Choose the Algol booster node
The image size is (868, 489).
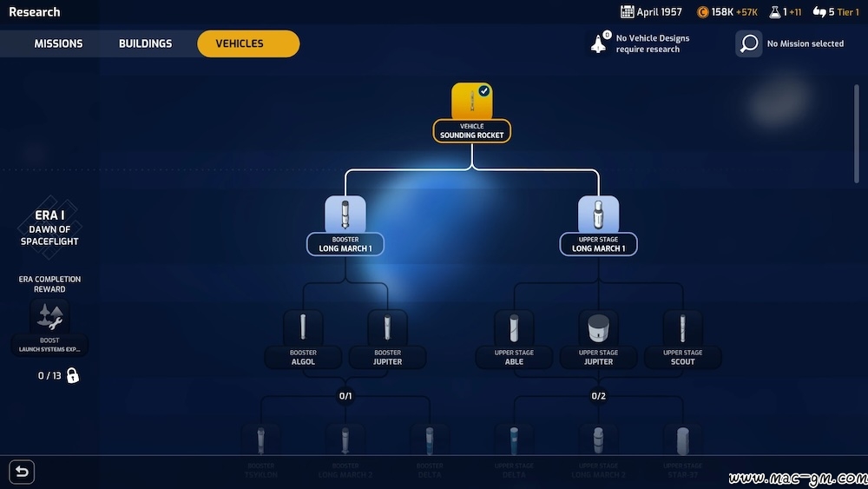coord(303,328)
